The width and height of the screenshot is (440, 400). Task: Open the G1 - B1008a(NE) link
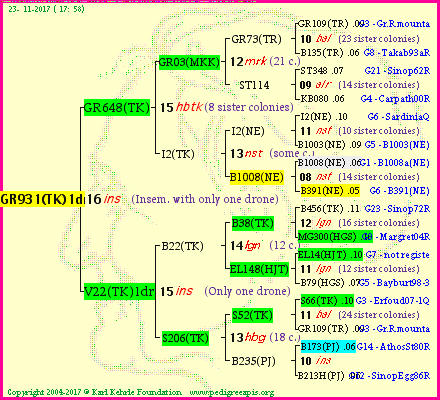click(x=395, y=163)
